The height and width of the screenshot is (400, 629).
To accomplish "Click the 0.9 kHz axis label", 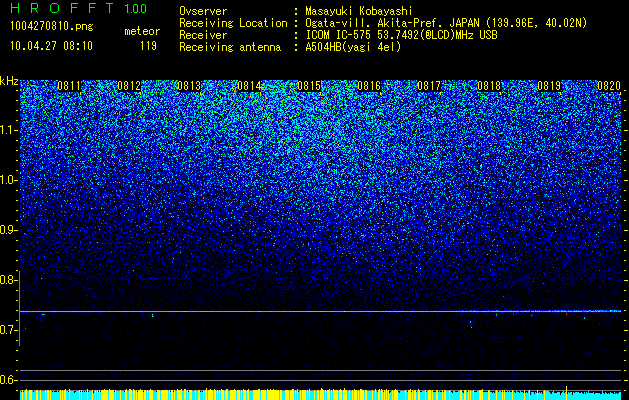I will pyautogui.click(x=8, y=230).
